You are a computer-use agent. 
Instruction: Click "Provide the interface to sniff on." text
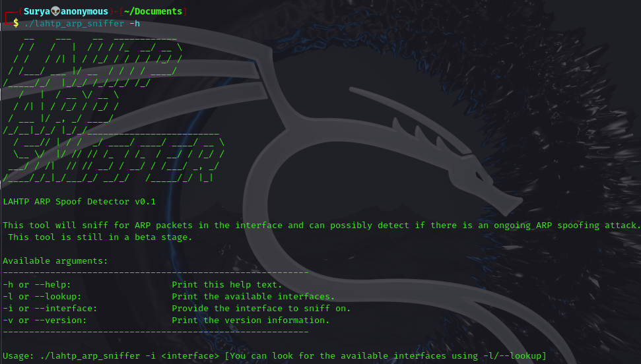coord(261,308)
